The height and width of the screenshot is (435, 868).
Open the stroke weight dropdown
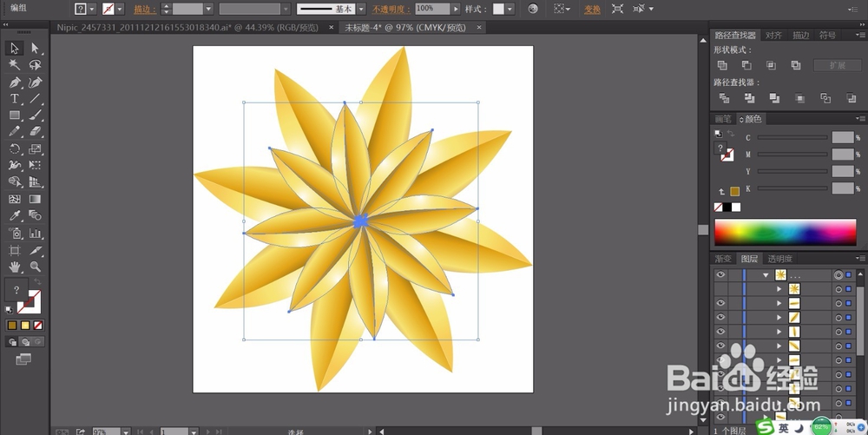pyautogui.click(x=208, y=9)
